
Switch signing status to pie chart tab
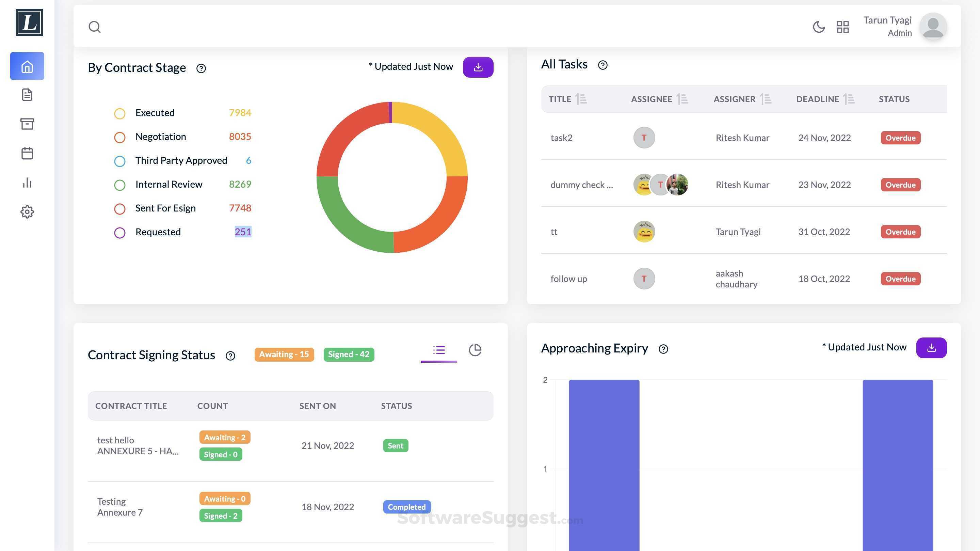coord(475,350)
